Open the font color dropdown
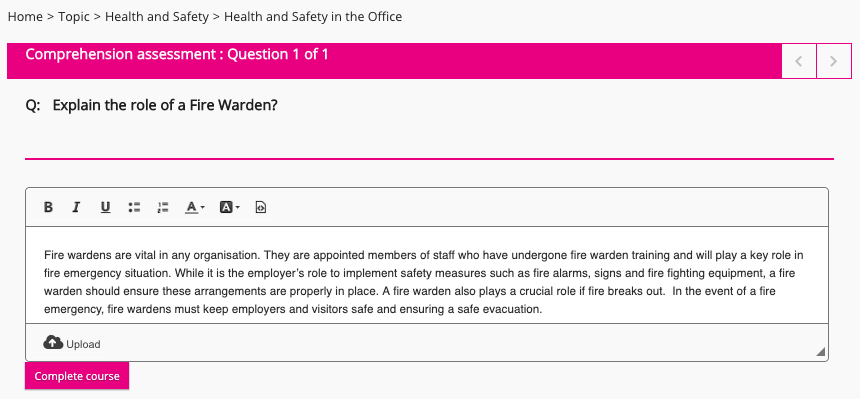860x399 pixels. click(194, 207)
